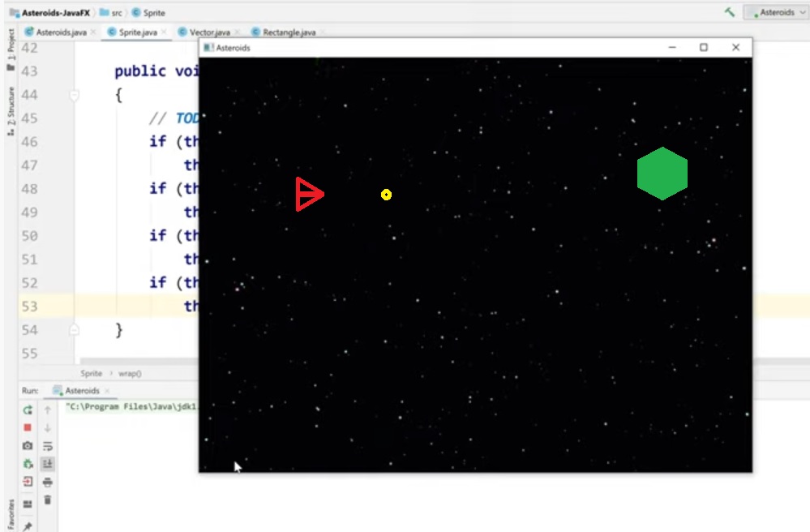Collapse code block at line 44
Viewport: 810px width, 532px height.
click(75, 95)
